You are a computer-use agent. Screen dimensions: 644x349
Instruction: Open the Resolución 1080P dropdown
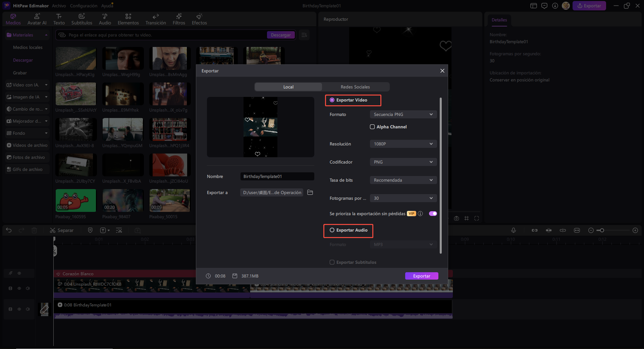tap(403, 144)
